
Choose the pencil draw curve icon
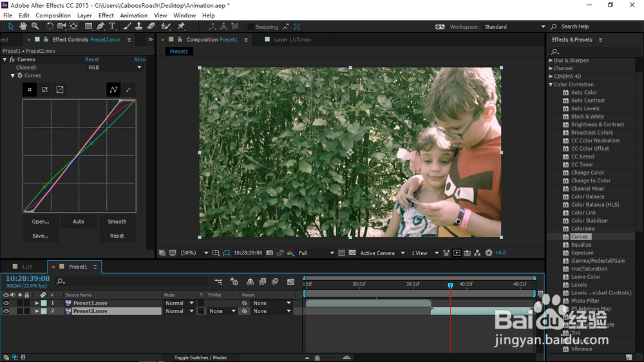click(129, 90)
